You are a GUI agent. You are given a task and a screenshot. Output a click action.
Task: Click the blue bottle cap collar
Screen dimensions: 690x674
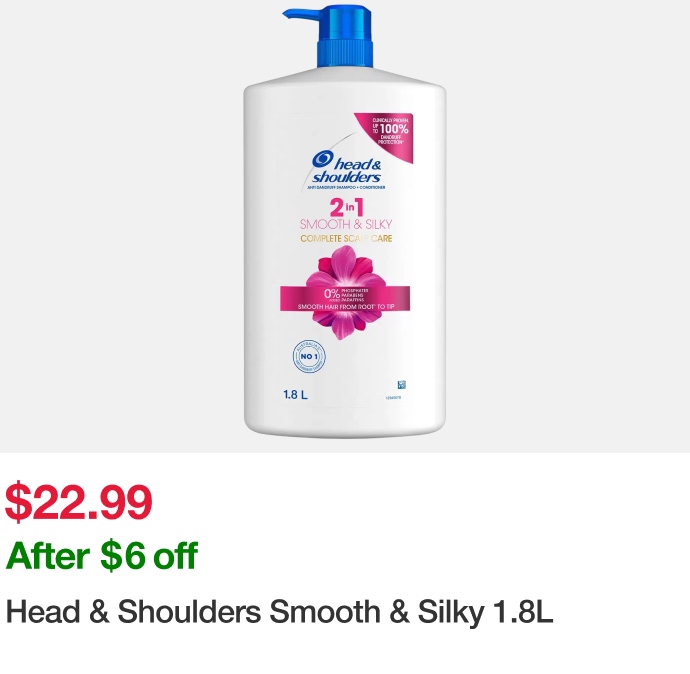(x=345, y=54)
